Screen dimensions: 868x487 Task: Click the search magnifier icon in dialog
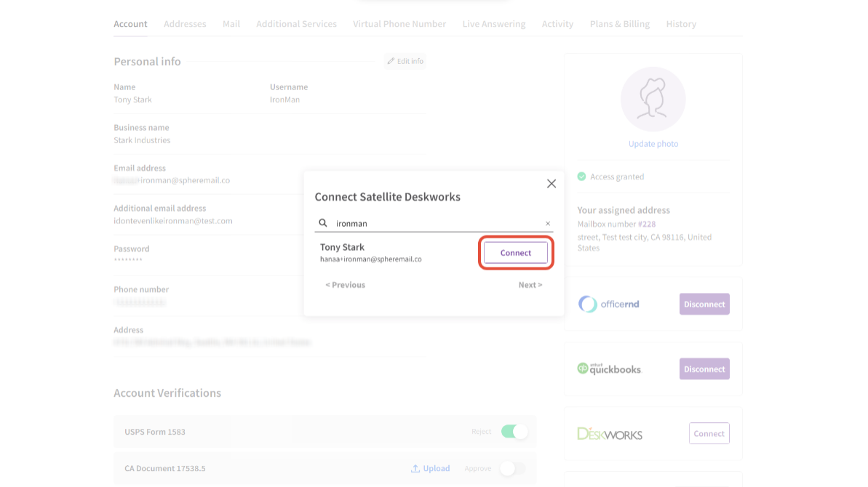[x=323, y=222]
